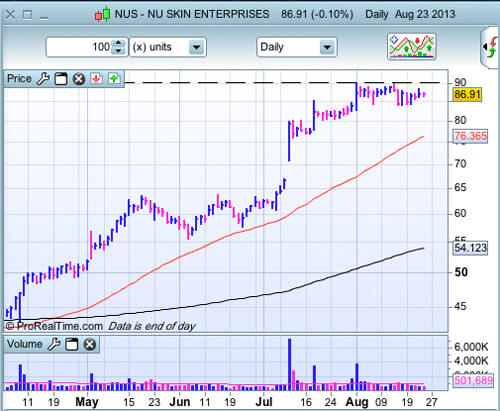This screenshot has height=411, width=500.
Task: Open the indicators and trading systems icon
Action: pyautogui.click(x=412, y=46)
